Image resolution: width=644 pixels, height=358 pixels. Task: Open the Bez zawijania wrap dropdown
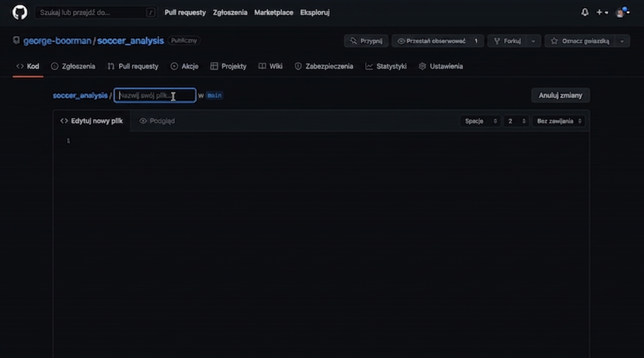(559, 121)
